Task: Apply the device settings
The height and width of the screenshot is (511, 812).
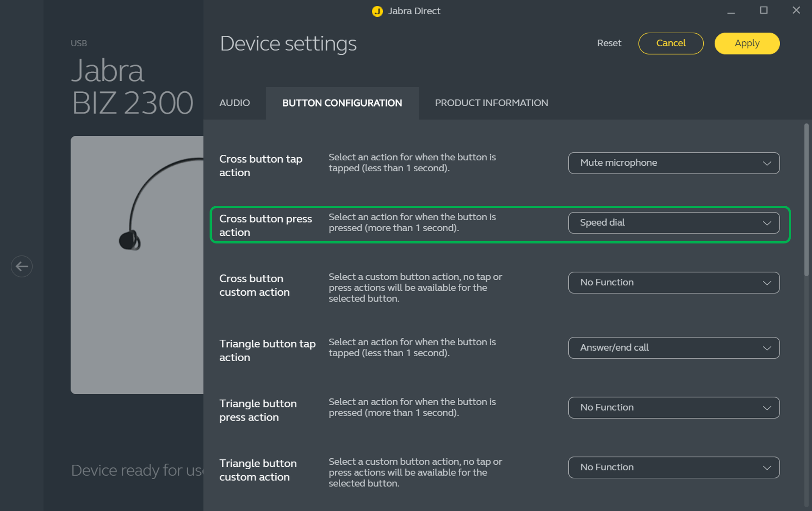Action: tap(747, 44)
